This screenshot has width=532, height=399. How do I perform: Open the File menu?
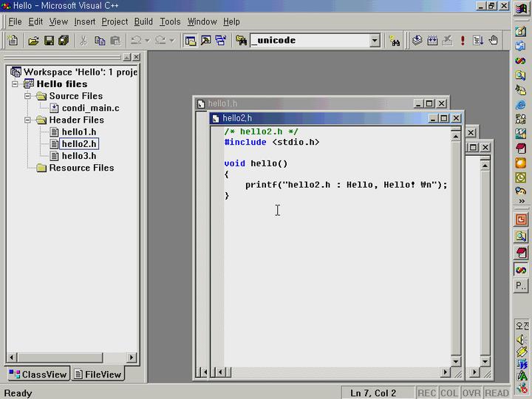tap(15, 21)
